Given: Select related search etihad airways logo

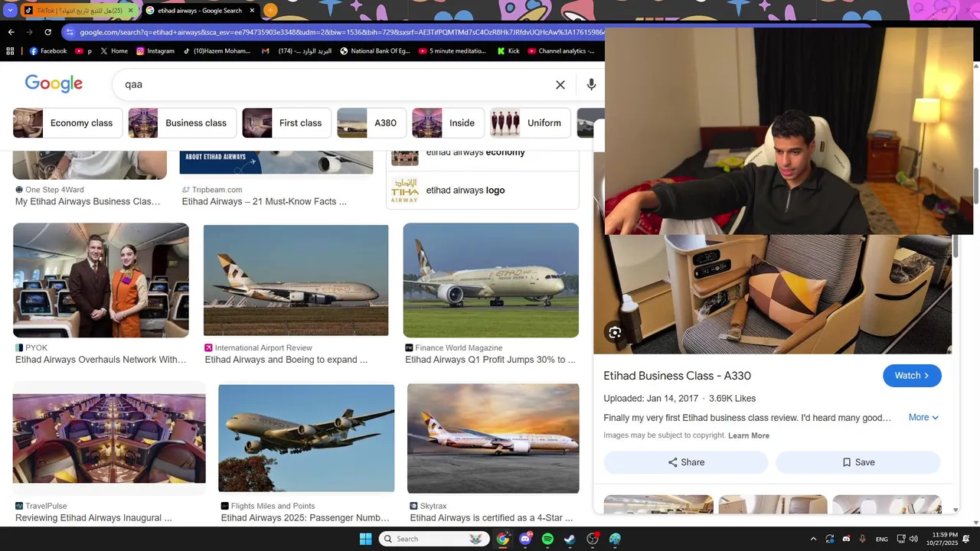Looking at the screenshot, I should coord(482,191).
